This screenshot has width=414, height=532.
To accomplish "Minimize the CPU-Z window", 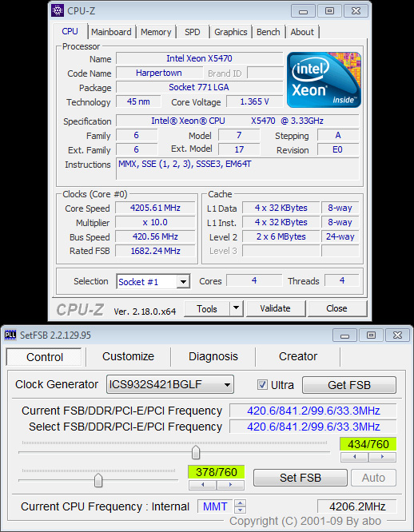I will point(303,11).
